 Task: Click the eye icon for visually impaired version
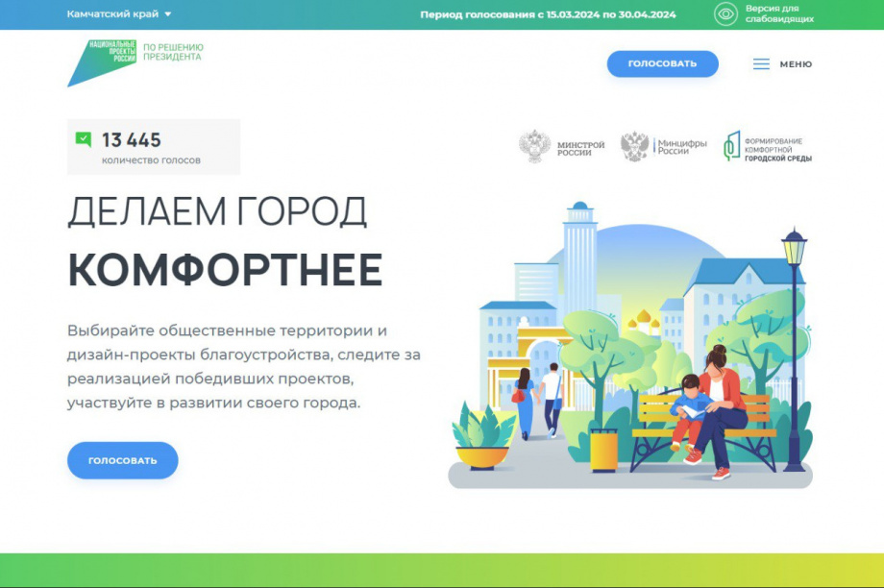(725, 14)
